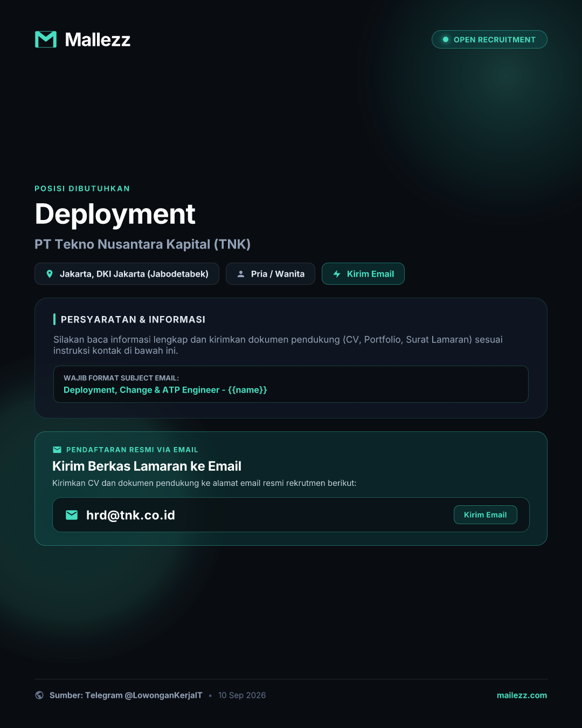
Task: Click the paragraph starting "Silakan baca informasi lengkap"
Action: click(278, 345)
